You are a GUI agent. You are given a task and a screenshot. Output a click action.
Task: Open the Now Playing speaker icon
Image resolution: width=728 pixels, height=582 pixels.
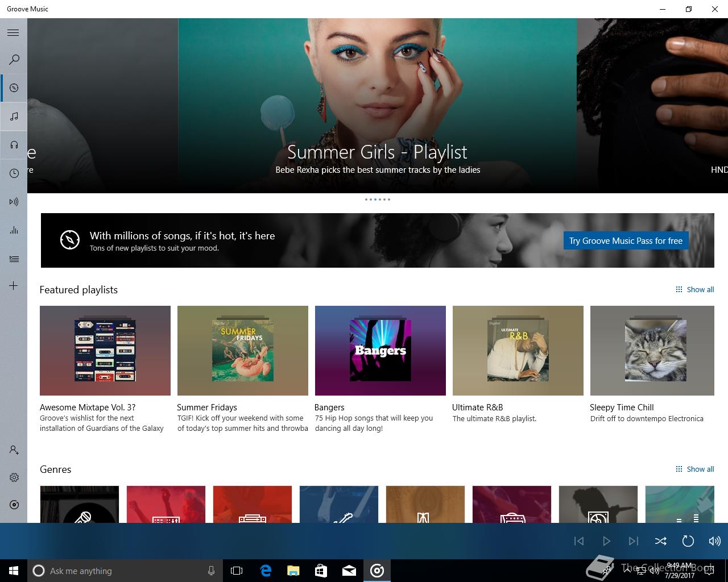[x=14, y=202]
